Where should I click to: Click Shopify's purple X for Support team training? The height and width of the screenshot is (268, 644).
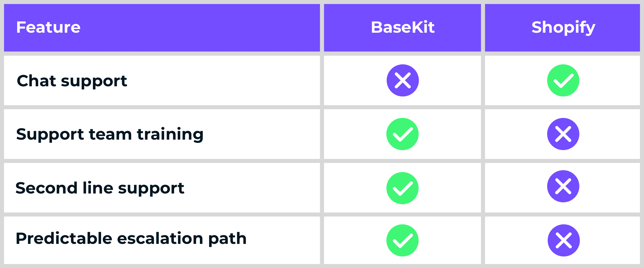[563, 134]
